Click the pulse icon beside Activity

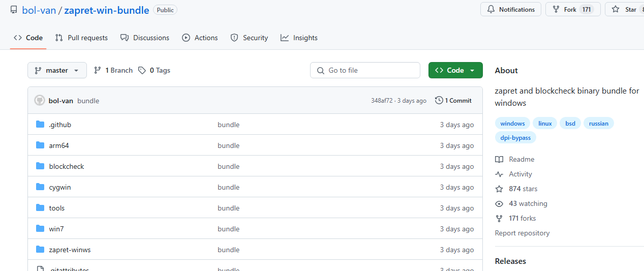click(499, 174)
